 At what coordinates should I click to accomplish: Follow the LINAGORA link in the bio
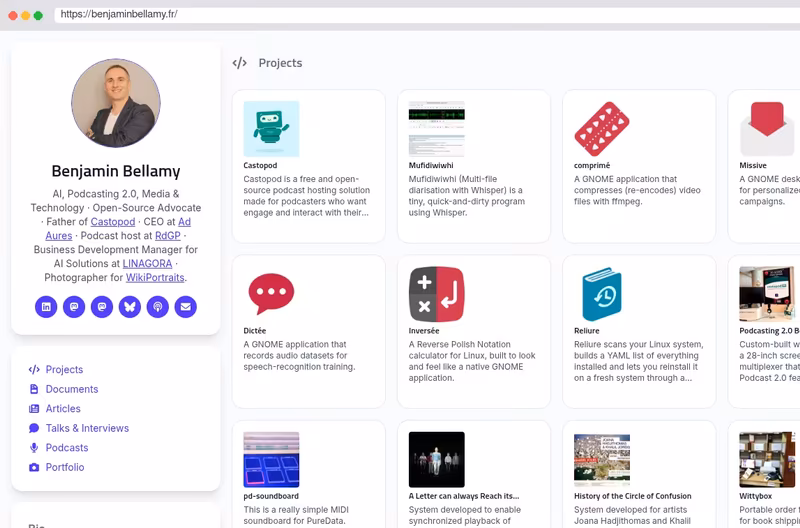pyautogui.click(x=147, y=264)
